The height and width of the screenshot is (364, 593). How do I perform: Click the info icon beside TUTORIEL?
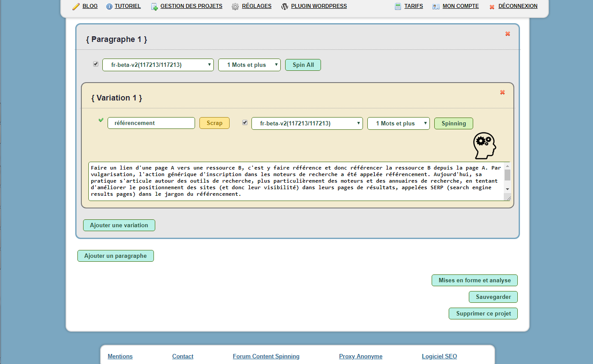coord(109,7)
